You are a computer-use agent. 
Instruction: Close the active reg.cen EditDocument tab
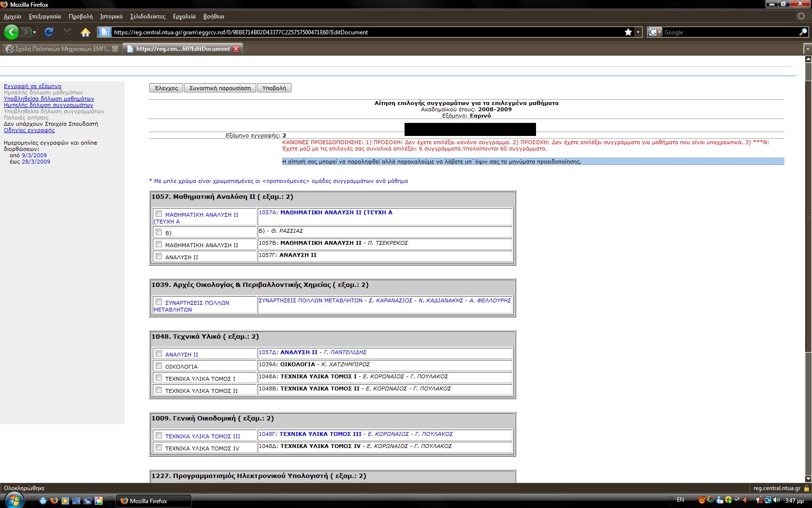point(236,49)
